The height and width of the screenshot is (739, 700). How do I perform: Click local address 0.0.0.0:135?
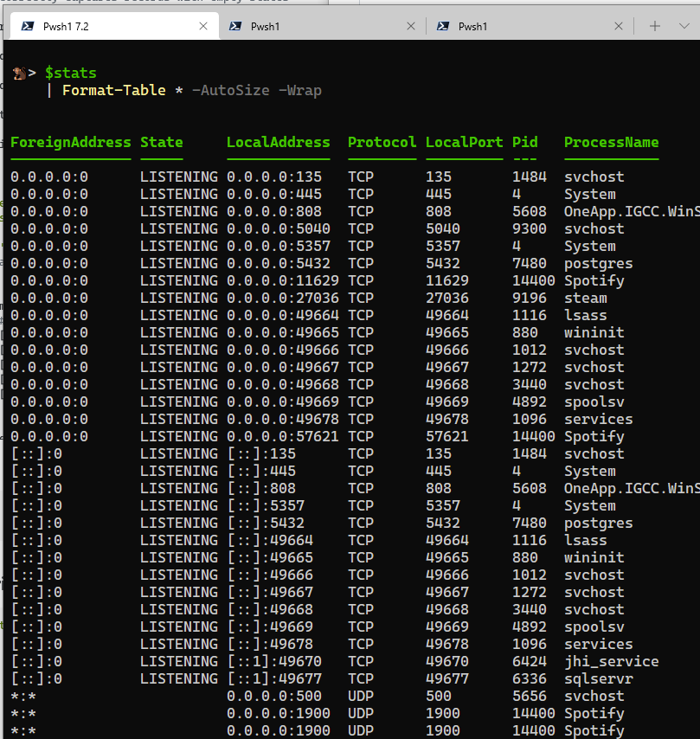click(x=274, y=177)
